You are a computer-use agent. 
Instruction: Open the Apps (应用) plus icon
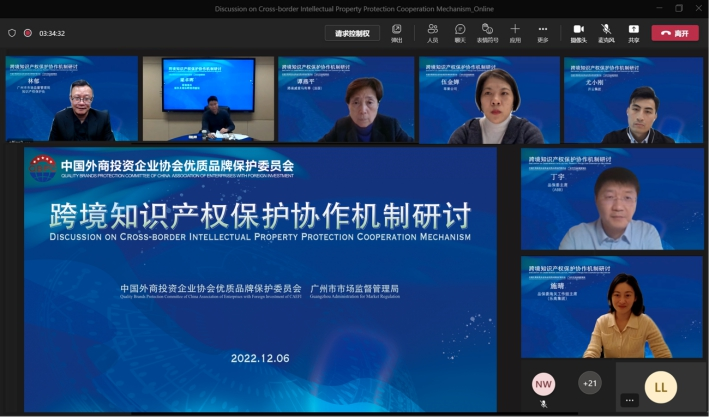tap(515, 33)
